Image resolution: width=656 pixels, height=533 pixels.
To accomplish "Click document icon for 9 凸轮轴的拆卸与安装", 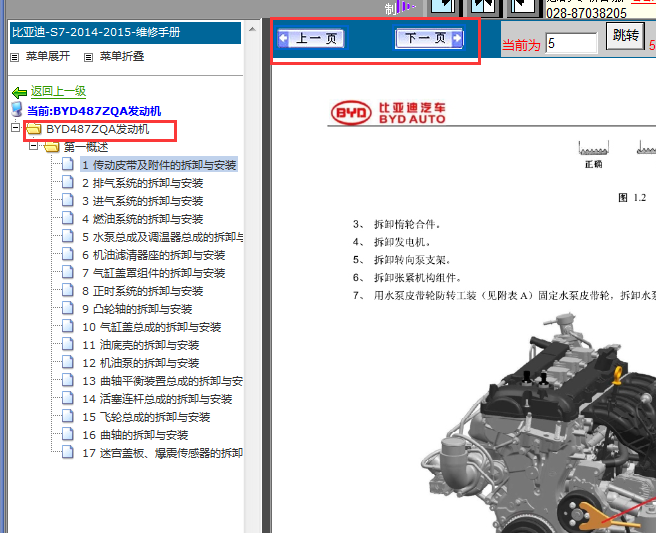I will click(x=68, y=308).
